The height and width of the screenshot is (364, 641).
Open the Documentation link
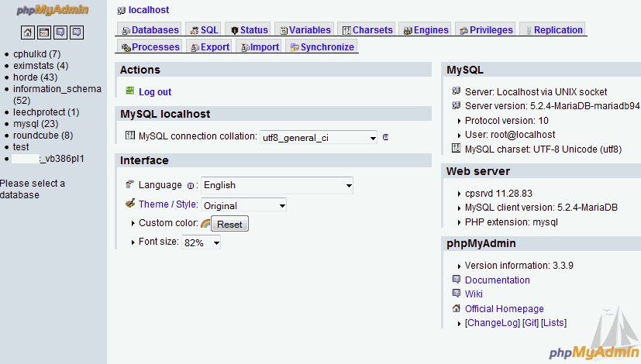point(497,280)
